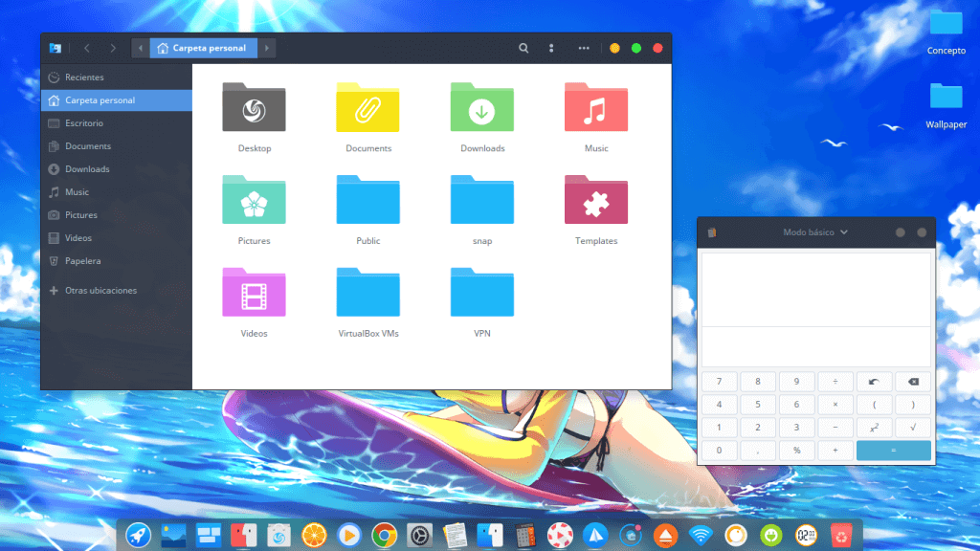Click the path bar right scroll arrow
This screenshot has height=551, width=980.
click(267, 48)
